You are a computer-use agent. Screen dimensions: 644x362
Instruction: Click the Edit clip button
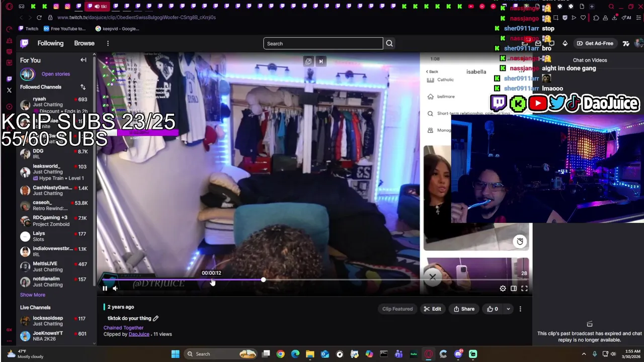point(432,309)
